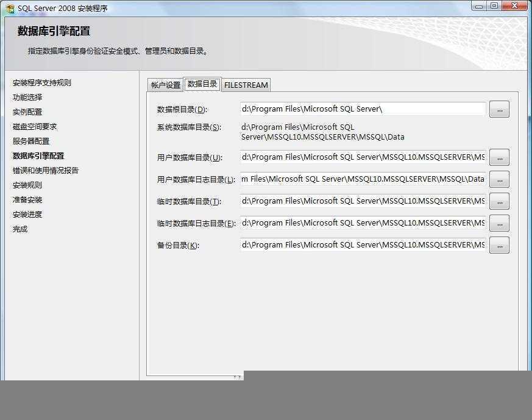
Task: Browse for the 数据根目录 folder
Action: tap(499, 109)
